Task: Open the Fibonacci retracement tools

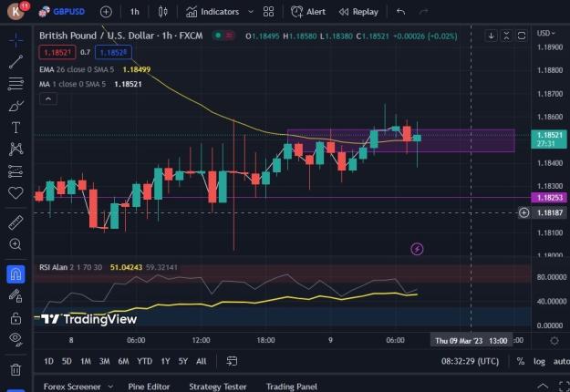Action: (16, 84)
